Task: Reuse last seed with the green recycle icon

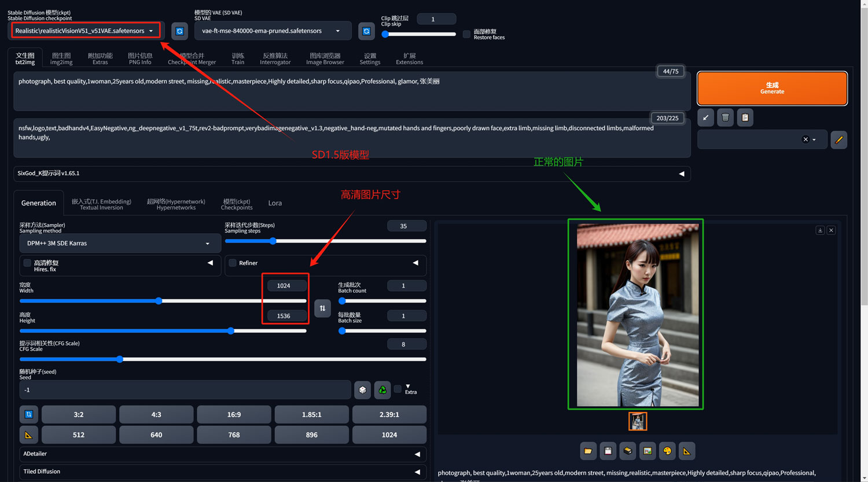Action: (382, 390)
